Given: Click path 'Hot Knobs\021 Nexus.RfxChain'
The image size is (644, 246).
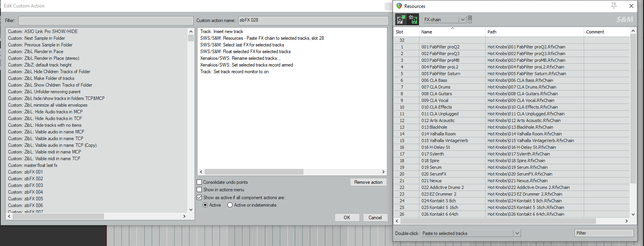Looking at the screenshot, I should tap(517, 181).
